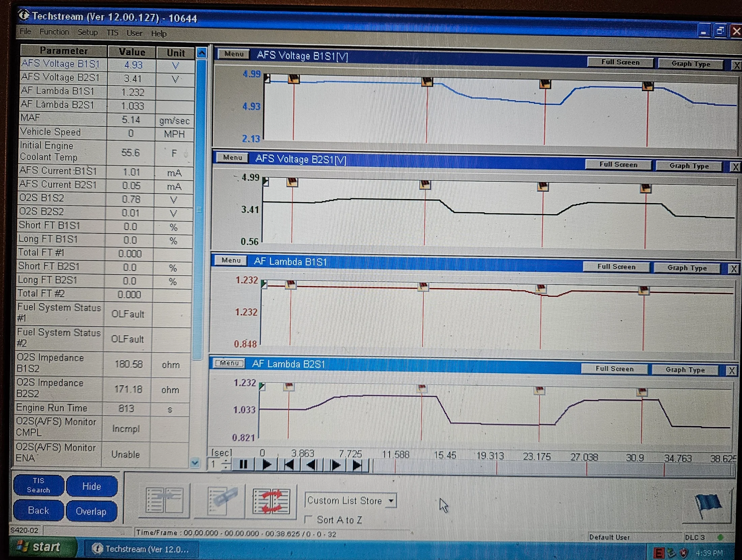Click Full Screen on AFS Voltage B2S1 graph
This screenshot has width=742, height=560.
618,165
